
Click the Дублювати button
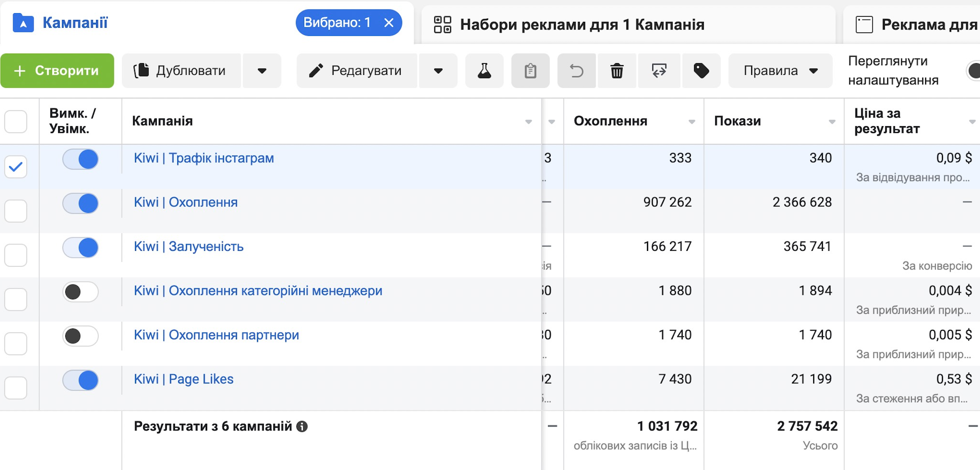point(181,71)
